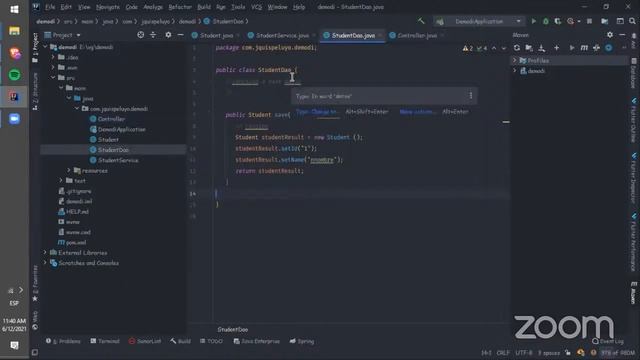The height and width of the screenshot is (360, 640).
Task: Hide the Maven tool window
Action: [x=622, y=35]
